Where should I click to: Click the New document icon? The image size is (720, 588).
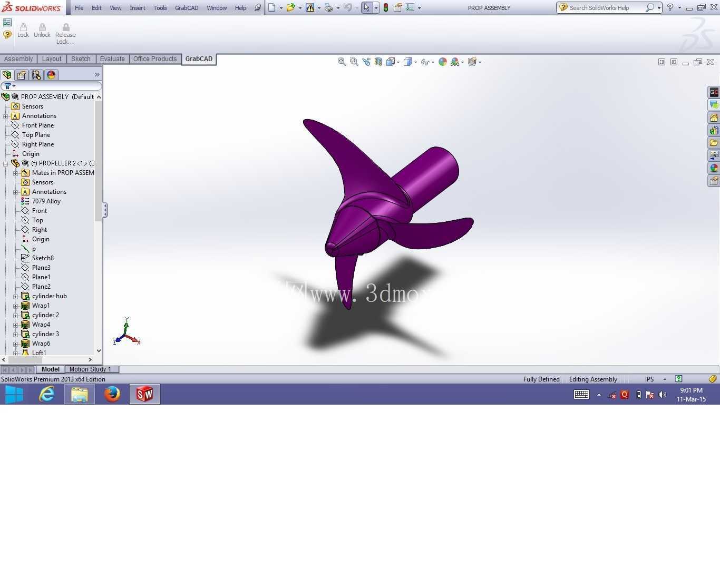coord(272,7)
